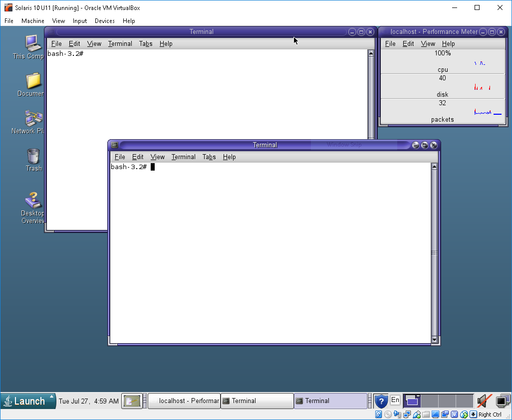This screenshot has height=420, width=512.
Task: Maximize the front Terminal window
Action: (425, 145)
